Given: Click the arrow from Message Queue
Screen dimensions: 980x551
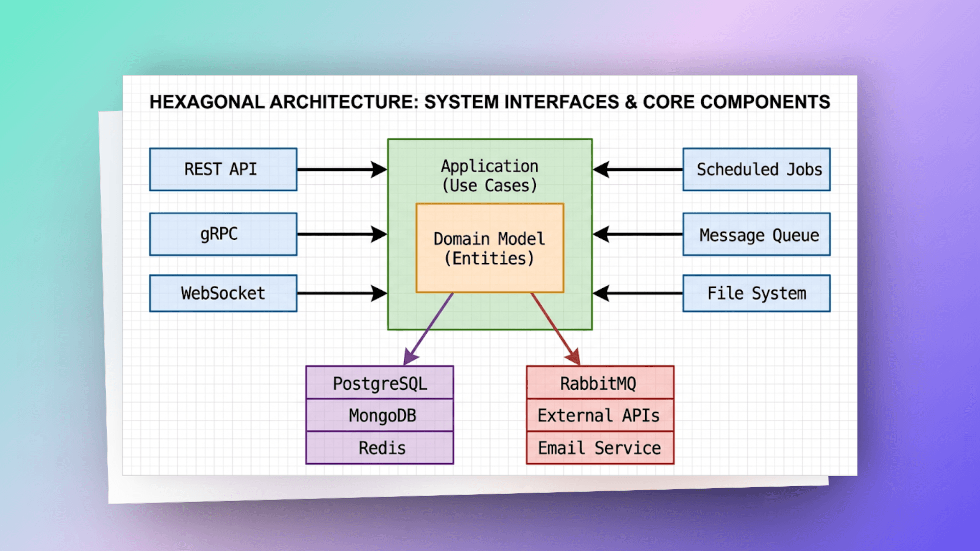Looking at the screenshot, I should tap(638, 234).
